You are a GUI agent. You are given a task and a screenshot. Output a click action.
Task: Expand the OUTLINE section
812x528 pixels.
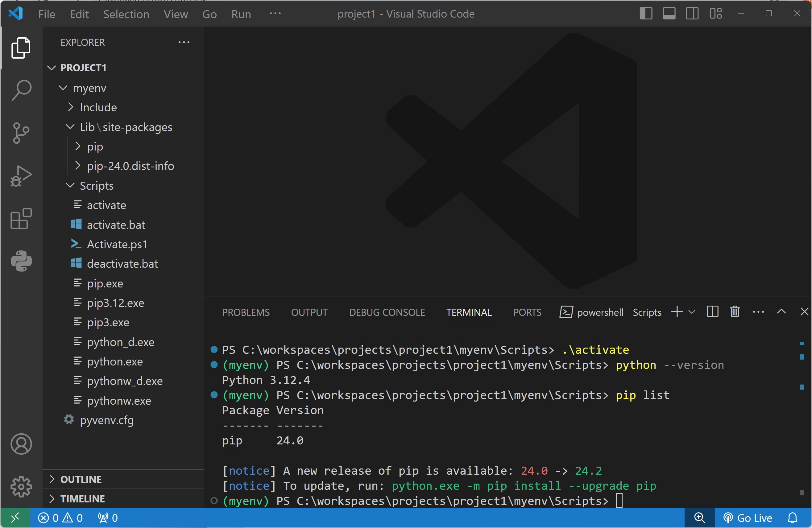81,479
